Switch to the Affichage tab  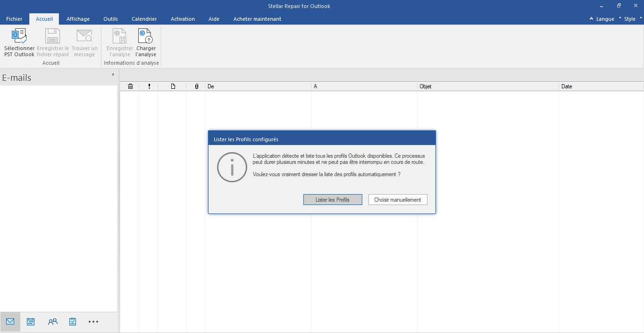[x=78, y=19]
